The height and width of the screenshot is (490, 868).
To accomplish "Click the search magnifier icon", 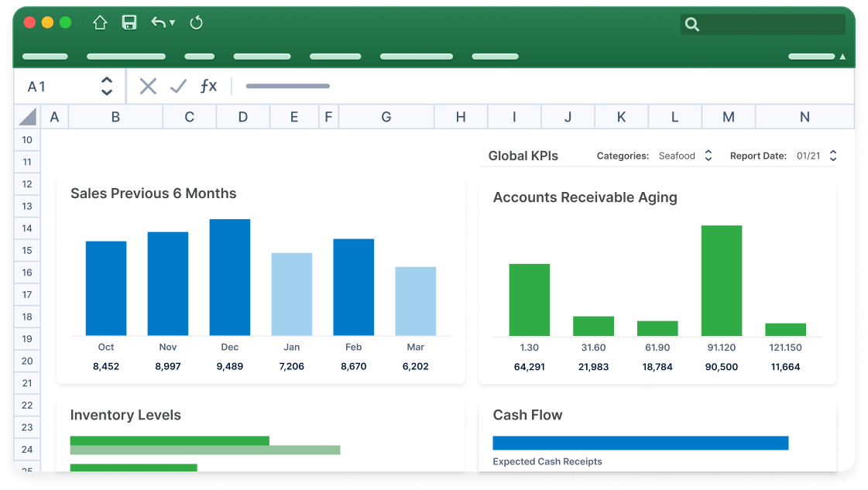I will point(691,24).
